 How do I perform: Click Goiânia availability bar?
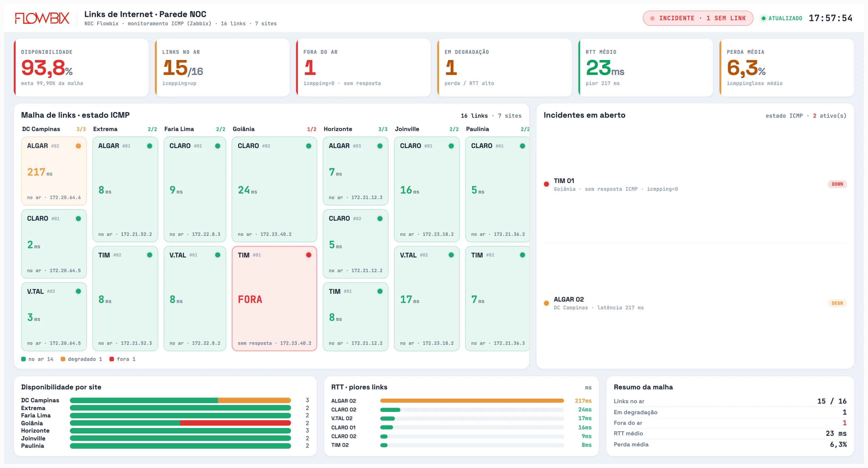click(180, 423)
